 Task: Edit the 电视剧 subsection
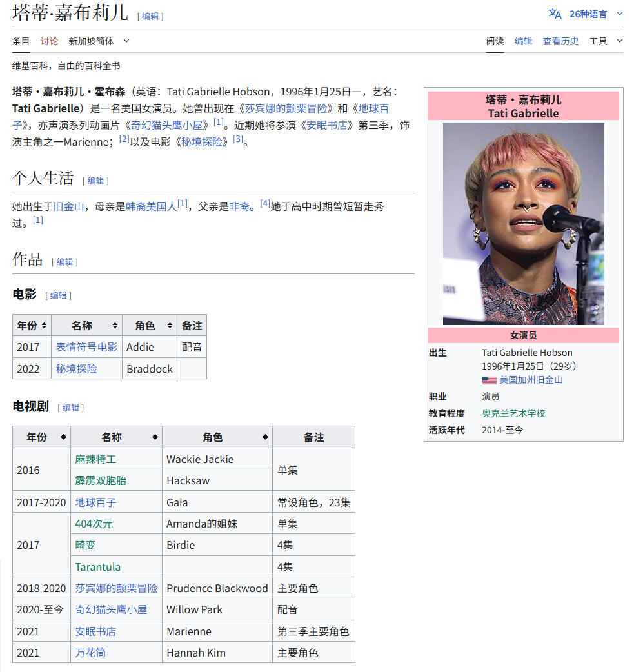pos(71,408)
